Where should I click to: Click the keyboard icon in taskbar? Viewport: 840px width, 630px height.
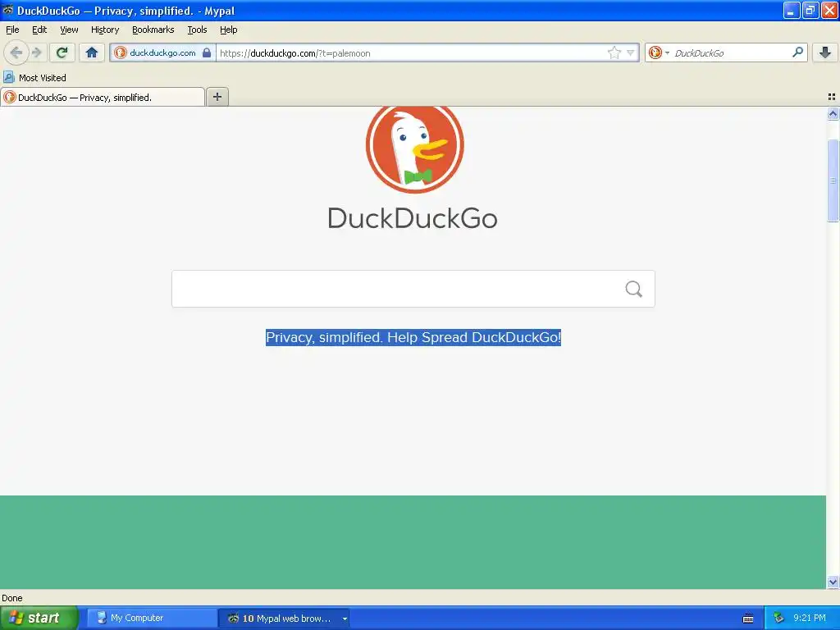(x=748, y=619)
